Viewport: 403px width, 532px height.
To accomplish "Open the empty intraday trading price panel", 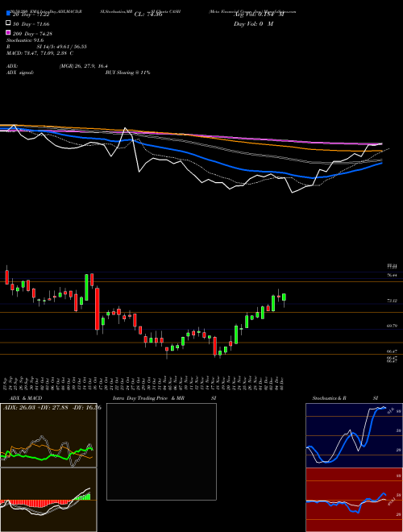I will click(161, 451).
